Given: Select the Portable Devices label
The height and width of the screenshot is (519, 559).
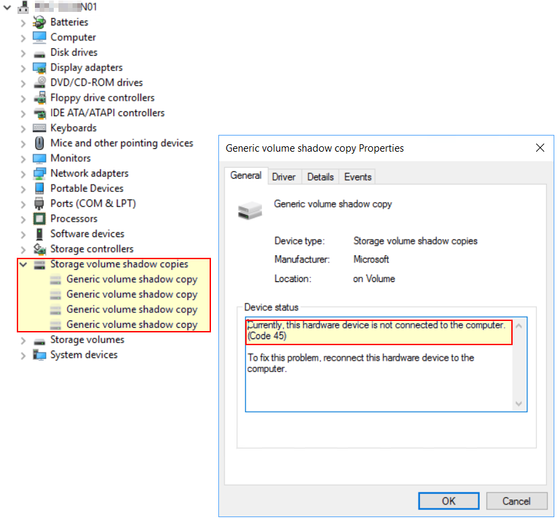Looking at the screenshot, I should pyautogui.click(x=87, y=188).
